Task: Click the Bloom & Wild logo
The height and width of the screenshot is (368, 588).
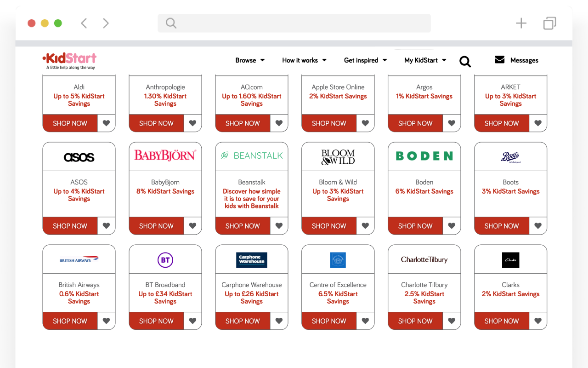Action: pyautogui.click(x=338, y=157)
